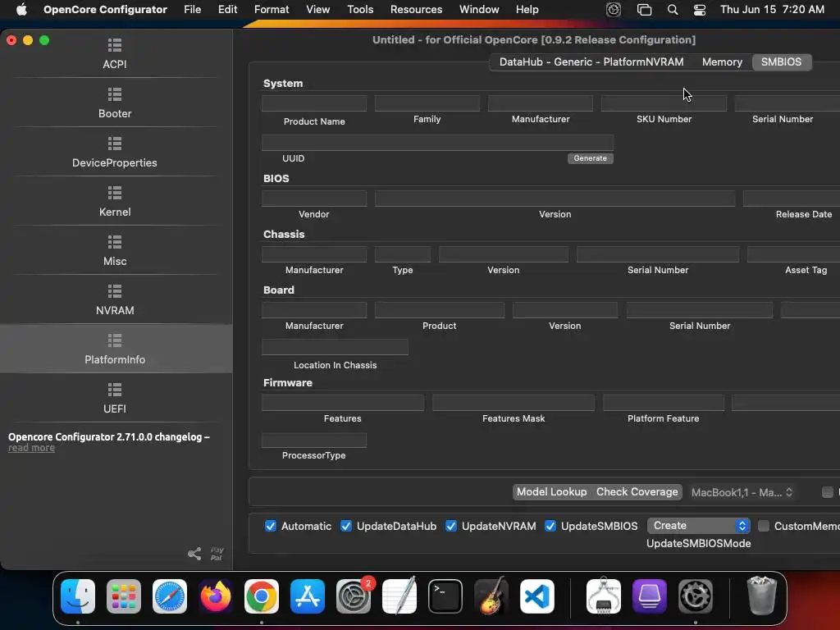Open the Format menu
The width and height of the screenshot is (840, 630).
point(272,10)
